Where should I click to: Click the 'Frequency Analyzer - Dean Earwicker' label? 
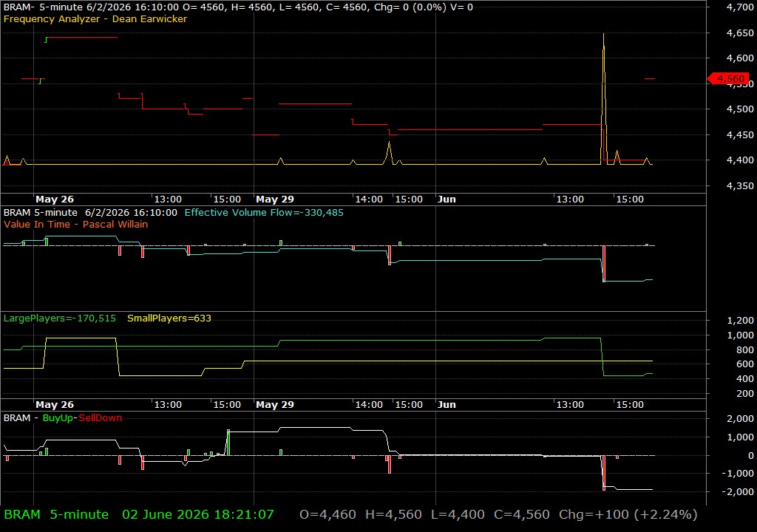(x=95, y=18)
